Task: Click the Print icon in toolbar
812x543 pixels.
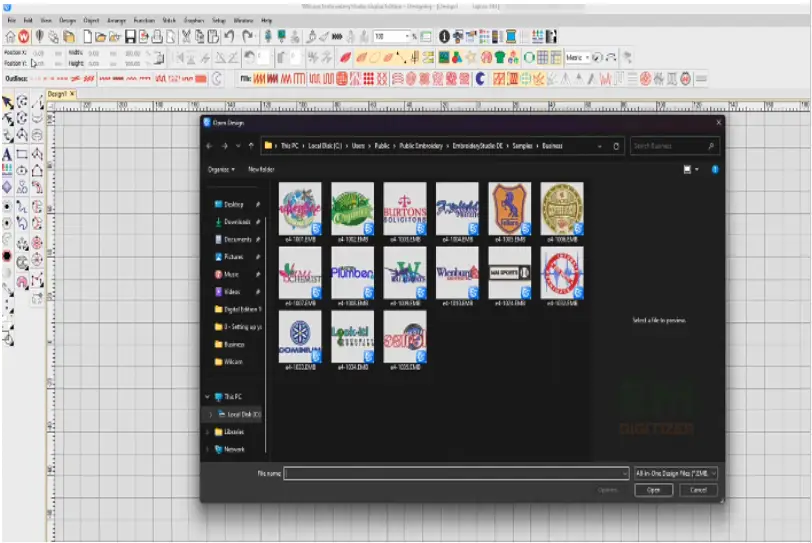Action: tap(157, 37)
